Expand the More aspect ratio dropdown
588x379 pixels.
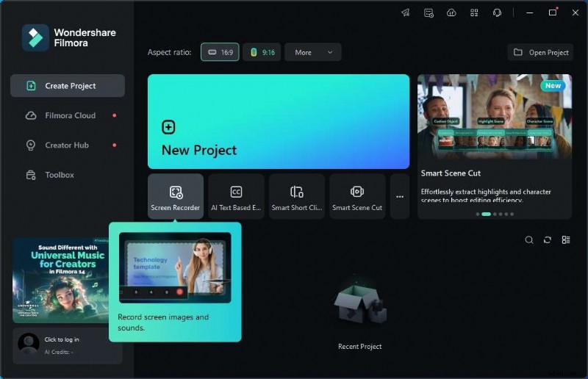[x=313, y=52]
